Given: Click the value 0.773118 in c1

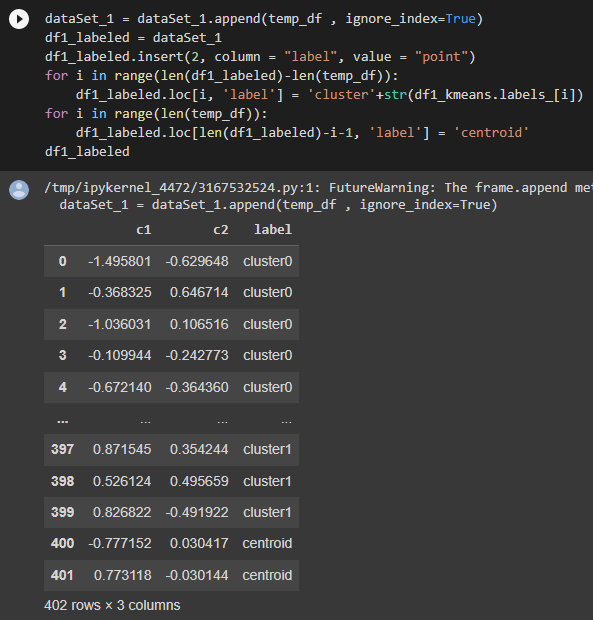Looking at the screenshot, I should click(123, 576).
